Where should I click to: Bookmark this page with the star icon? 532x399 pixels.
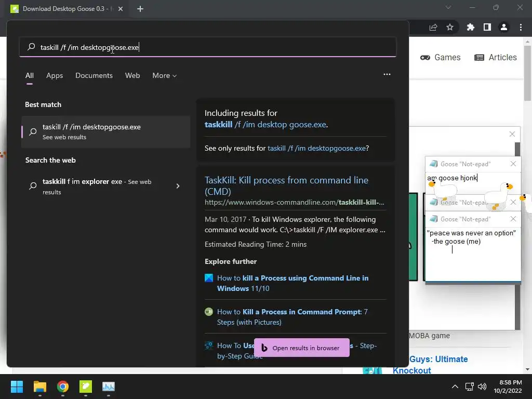click(450, 27)
